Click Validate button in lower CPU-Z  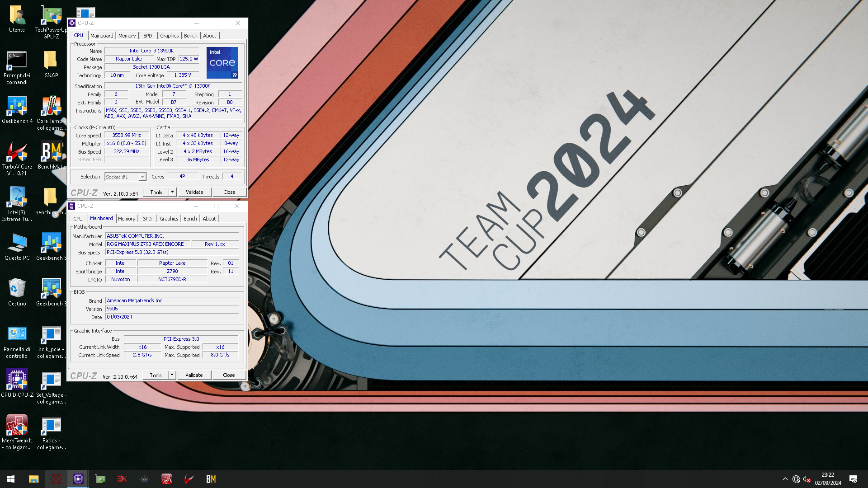click(194, 375)
